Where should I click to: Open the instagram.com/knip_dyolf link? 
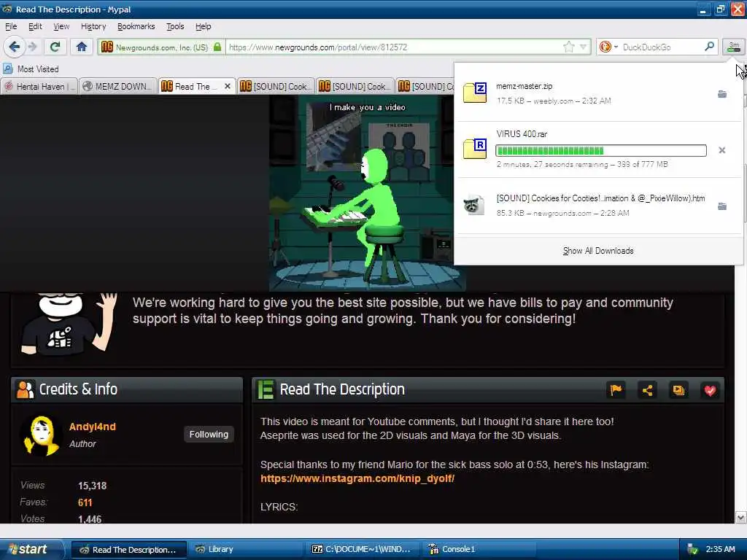point(357,478)
